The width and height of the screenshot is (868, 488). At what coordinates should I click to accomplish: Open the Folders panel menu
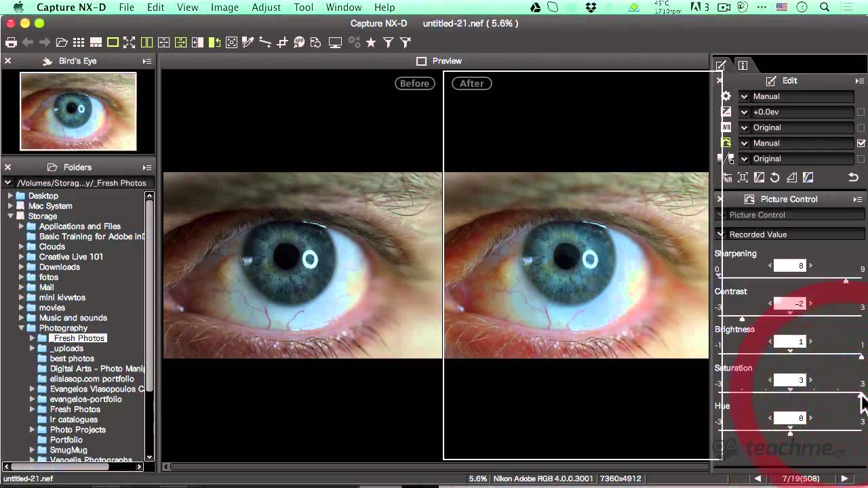tap(146, 167)
